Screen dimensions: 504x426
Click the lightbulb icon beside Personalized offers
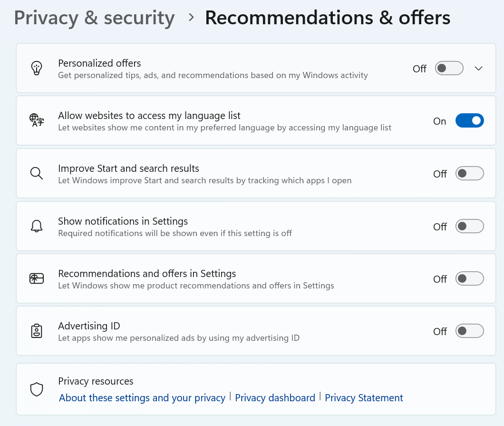pyautogui.click(x=37, y=68)
